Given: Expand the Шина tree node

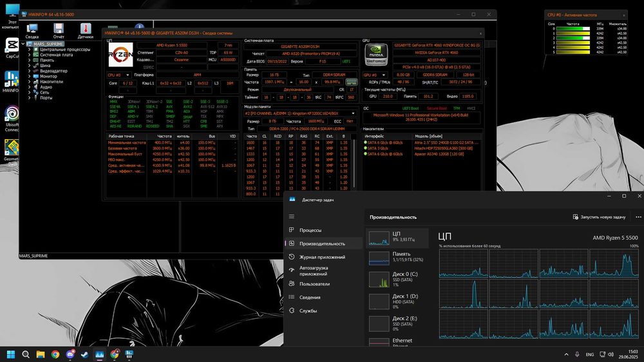Looking at the screenshot, I should (29, 65).
